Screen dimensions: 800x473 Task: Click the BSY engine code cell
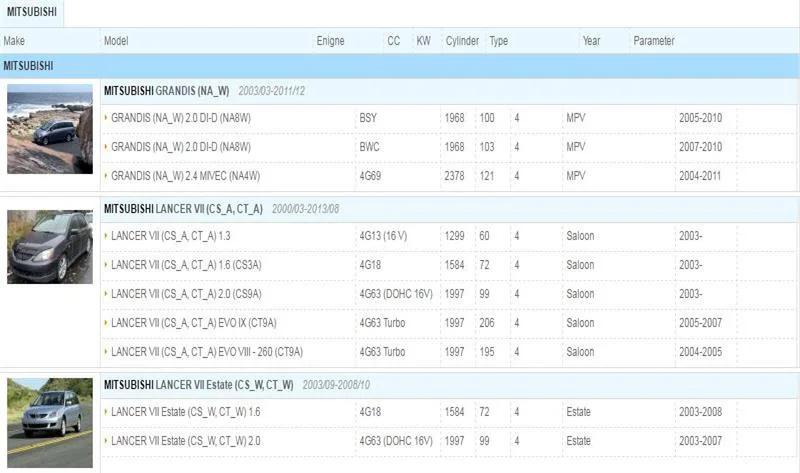[368, 118]
